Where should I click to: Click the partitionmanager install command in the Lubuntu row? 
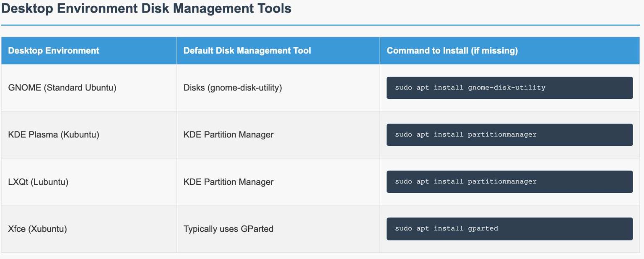tap(509, 181)
